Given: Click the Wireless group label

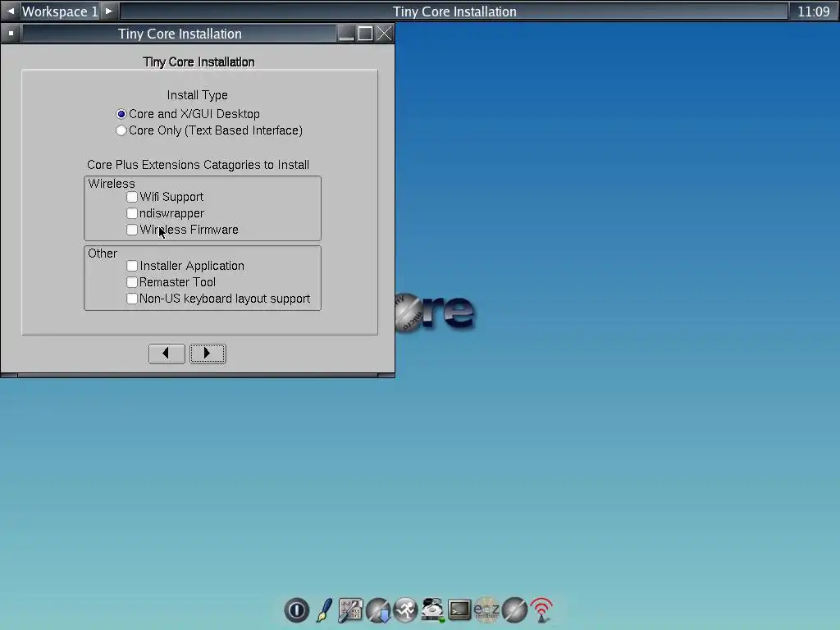Looking at the screenshot, I should pyautogui.click(x=112, y=184).
